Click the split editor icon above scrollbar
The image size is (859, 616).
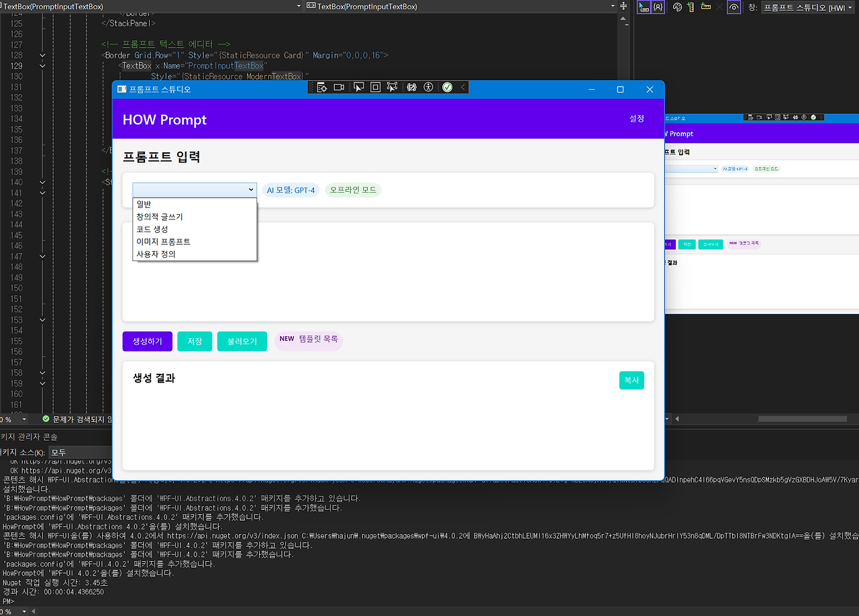[624, 6]
